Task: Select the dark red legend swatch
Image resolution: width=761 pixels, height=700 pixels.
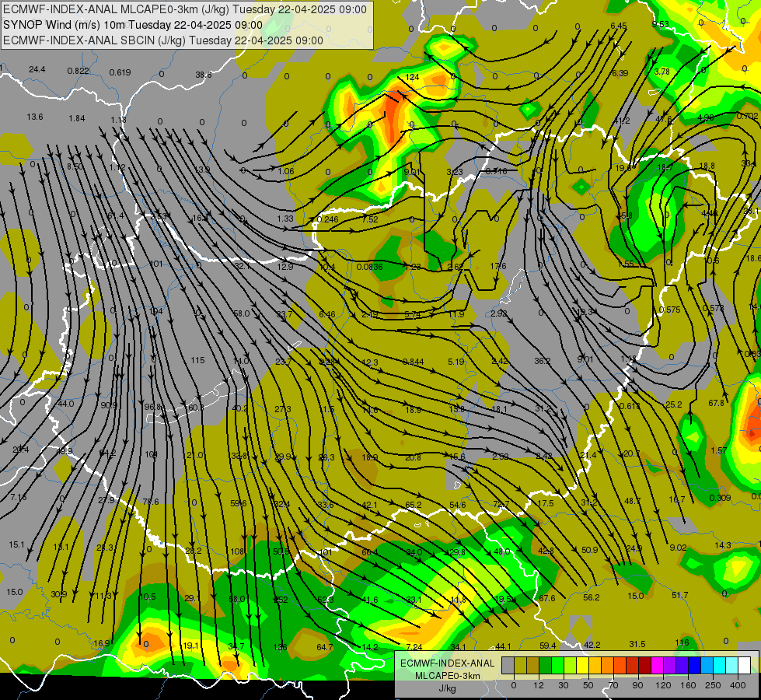Action: click(x=644, y=665)
